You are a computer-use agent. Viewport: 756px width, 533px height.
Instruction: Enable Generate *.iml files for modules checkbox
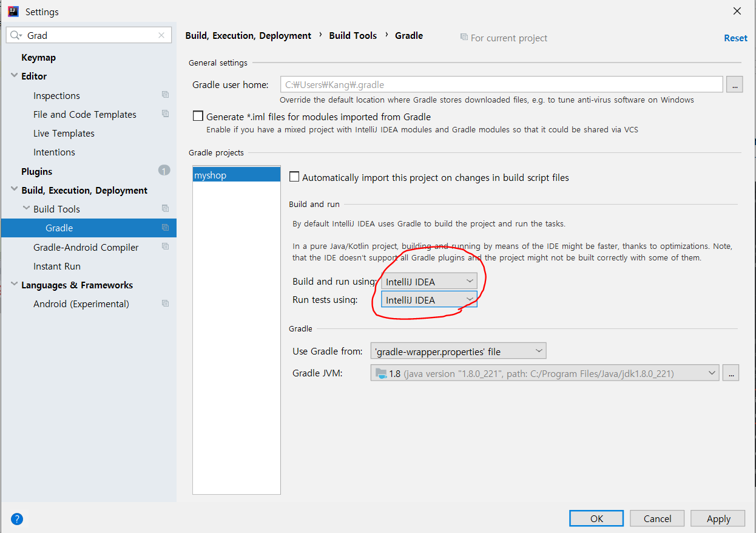click(x=198, y=116)
